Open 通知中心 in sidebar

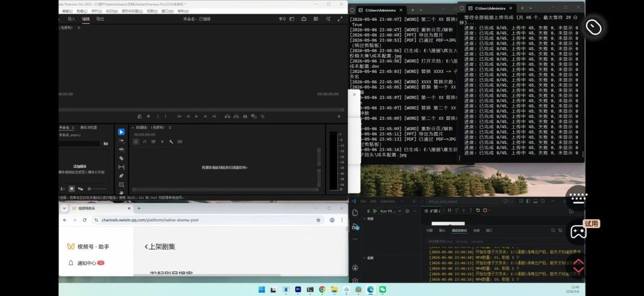(86, 263)
